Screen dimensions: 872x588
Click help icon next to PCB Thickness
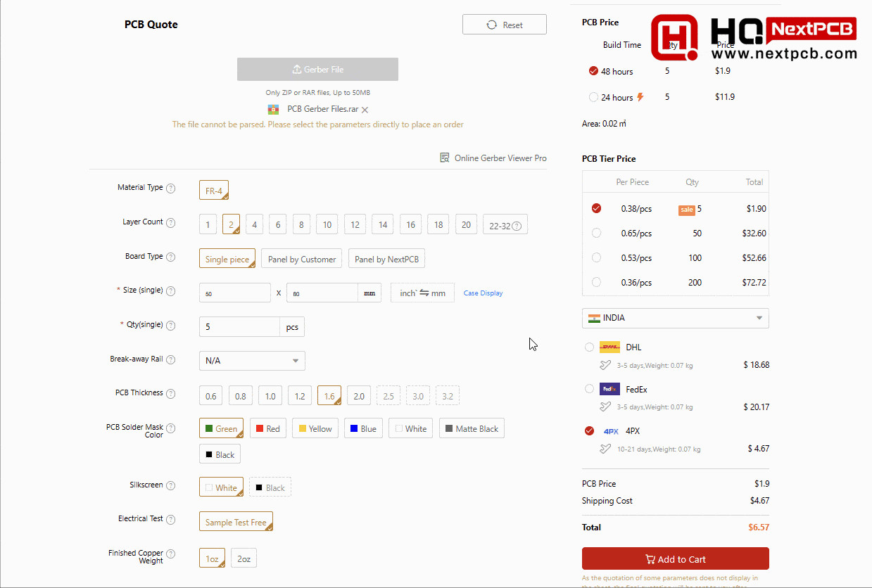170,394
